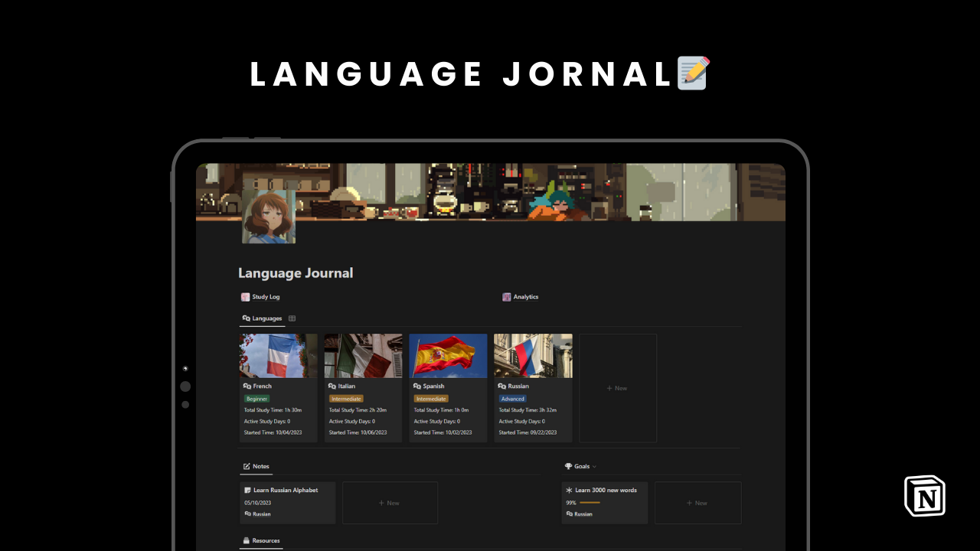Click the language icon next to Italian

(332, 386)
